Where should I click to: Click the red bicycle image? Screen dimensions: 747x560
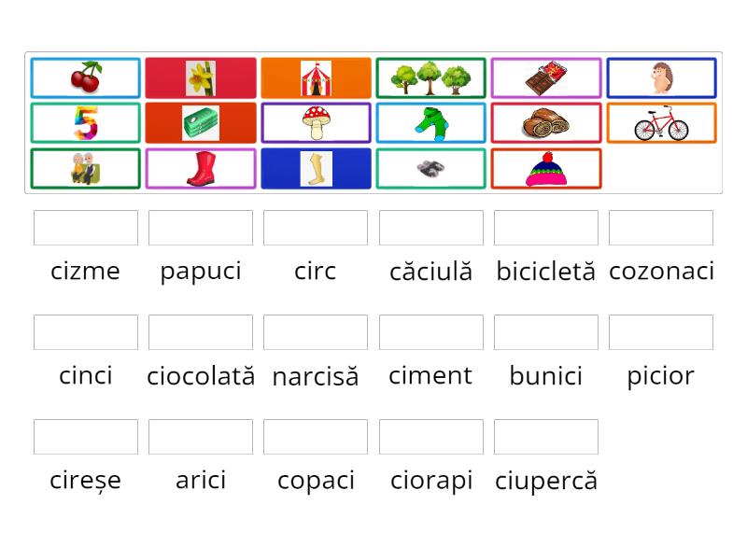point(660,122)
